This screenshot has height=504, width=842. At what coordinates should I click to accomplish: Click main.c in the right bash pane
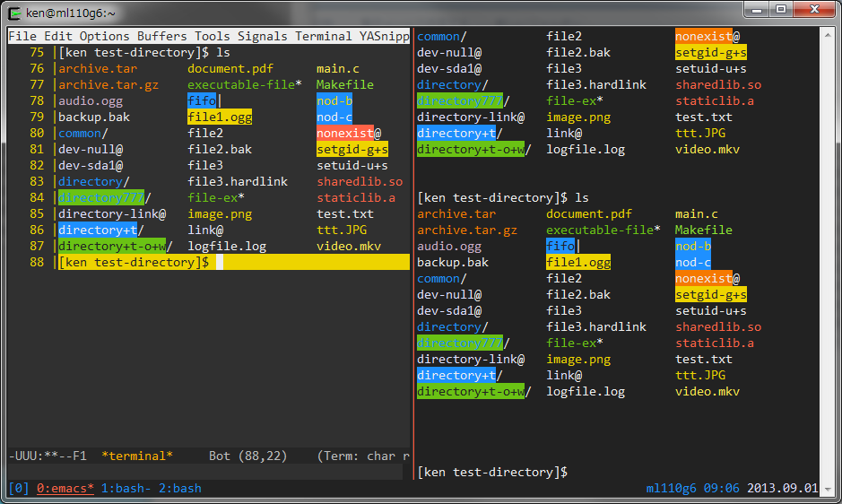(x=697, y=213)
